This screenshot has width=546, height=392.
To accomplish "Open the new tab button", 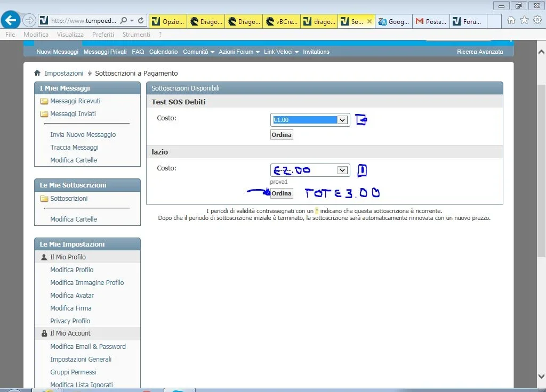I will click(x=494, y=21).
